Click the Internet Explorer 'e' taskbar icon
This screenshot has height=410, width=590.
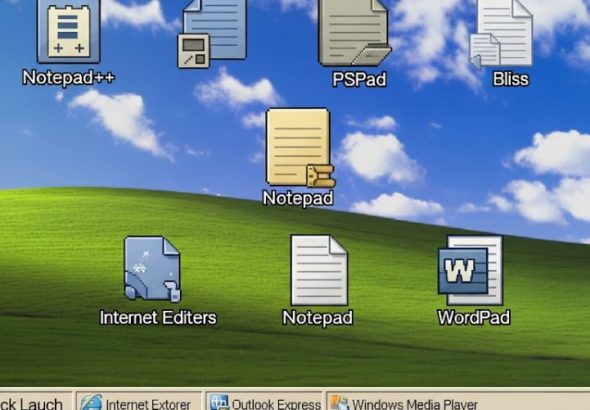click(91, 402)
